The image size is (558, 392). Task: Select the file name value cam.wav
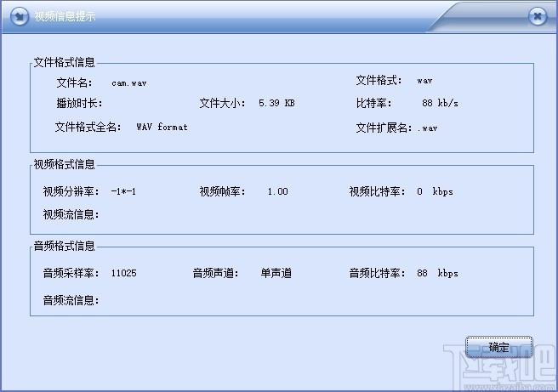click(x=128, y=83)
